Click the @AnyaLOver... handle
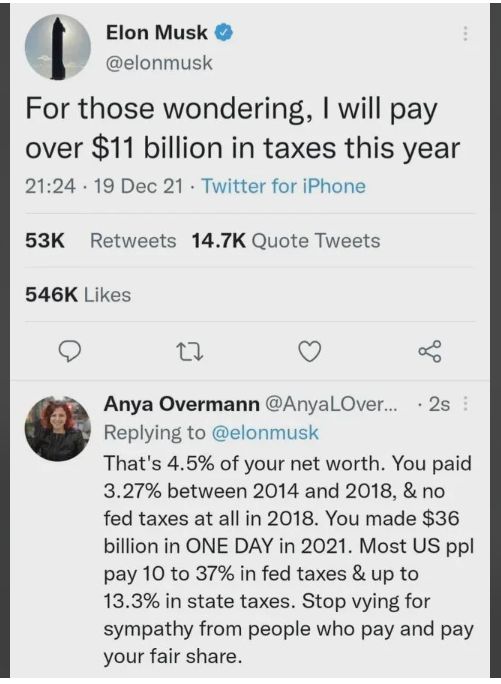Viewport: 501px width, 684px height. point(330,404)
